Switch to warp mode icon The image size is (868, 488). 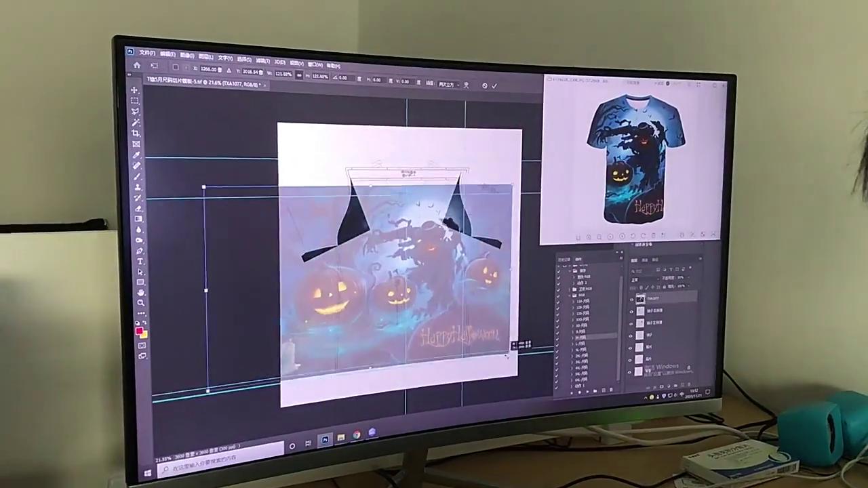click(466, 85)
